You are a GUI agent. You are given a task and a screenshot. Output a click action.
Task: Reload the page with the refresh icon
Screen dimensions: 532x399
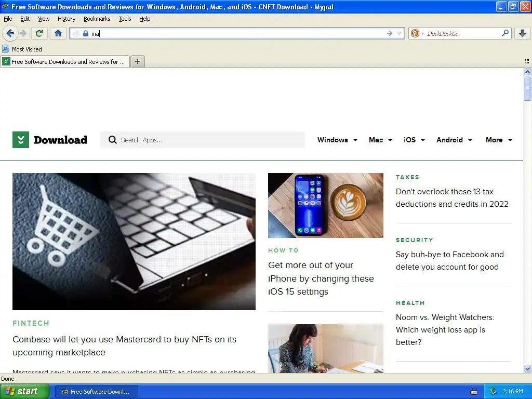pyautogui.click(x=39, y=33)
